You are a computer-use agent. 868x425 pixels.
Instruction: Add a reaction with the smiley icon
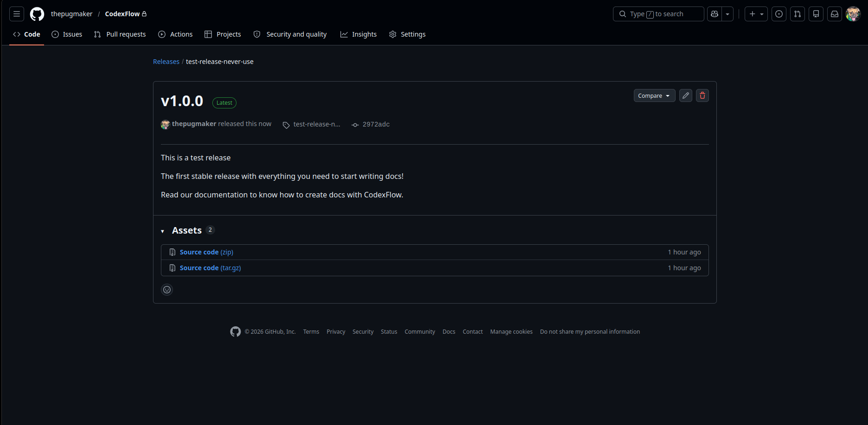(167, 290)
